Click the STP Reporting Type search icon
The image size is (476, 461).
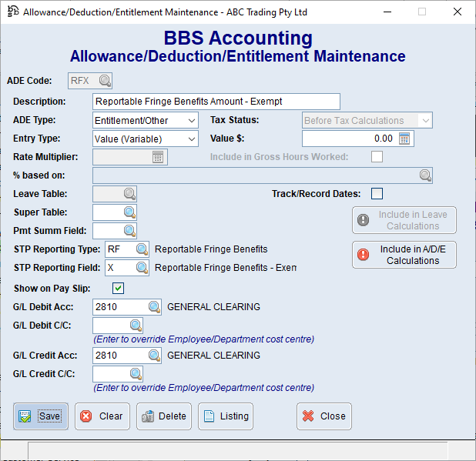coord(142,249)
